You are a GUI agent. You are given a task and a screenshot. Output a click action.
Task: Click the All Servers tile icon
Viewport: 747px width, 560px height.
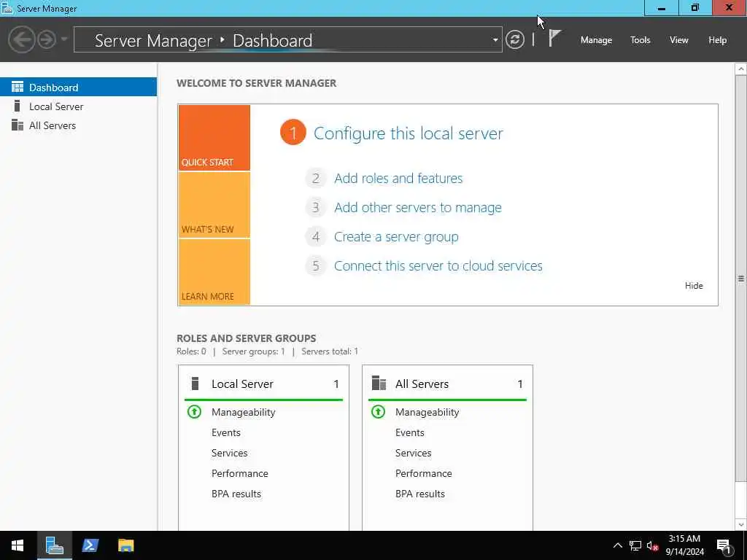(x=379, y=383)
